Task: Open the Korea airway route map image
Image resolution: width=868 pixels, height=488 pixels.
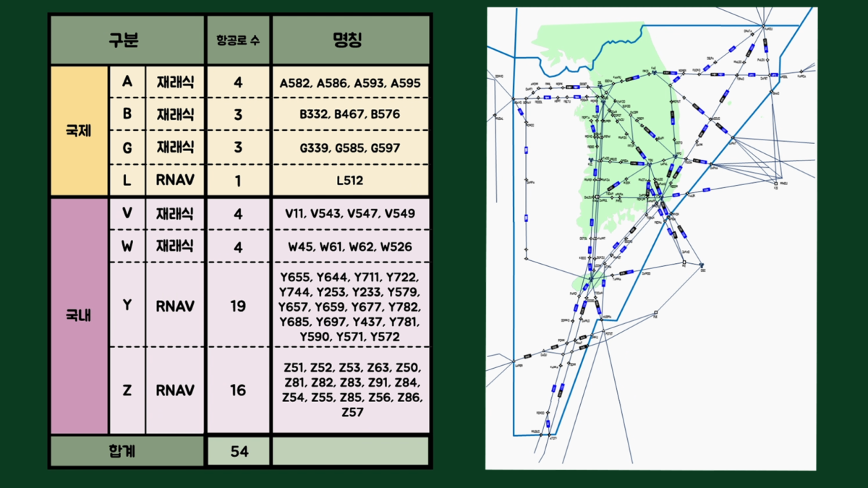Action: [x=651, y=239]
